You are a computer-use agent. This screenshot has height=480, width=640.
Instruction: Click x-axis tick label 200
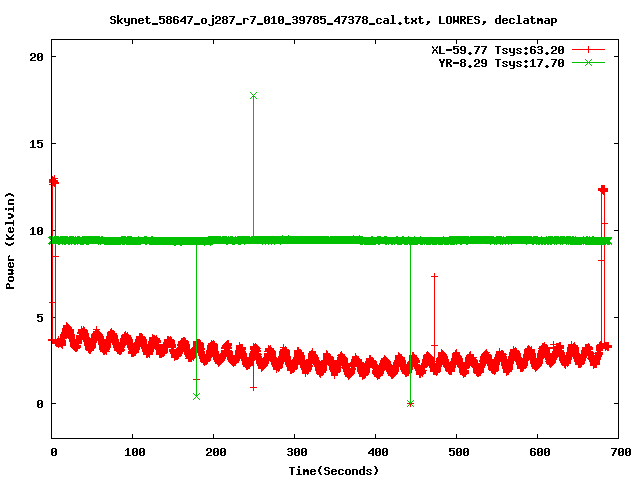[216, 452]
